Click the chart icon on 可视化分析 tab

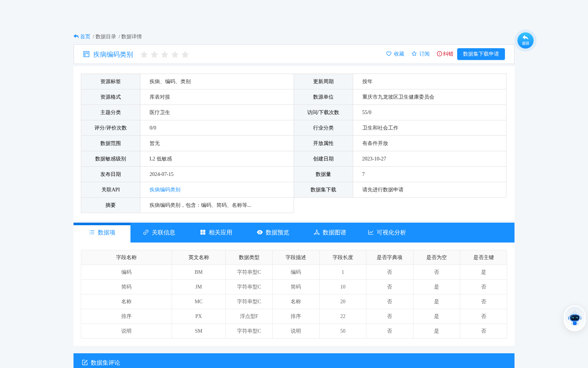pyautogui.click(x=371, y=232)
